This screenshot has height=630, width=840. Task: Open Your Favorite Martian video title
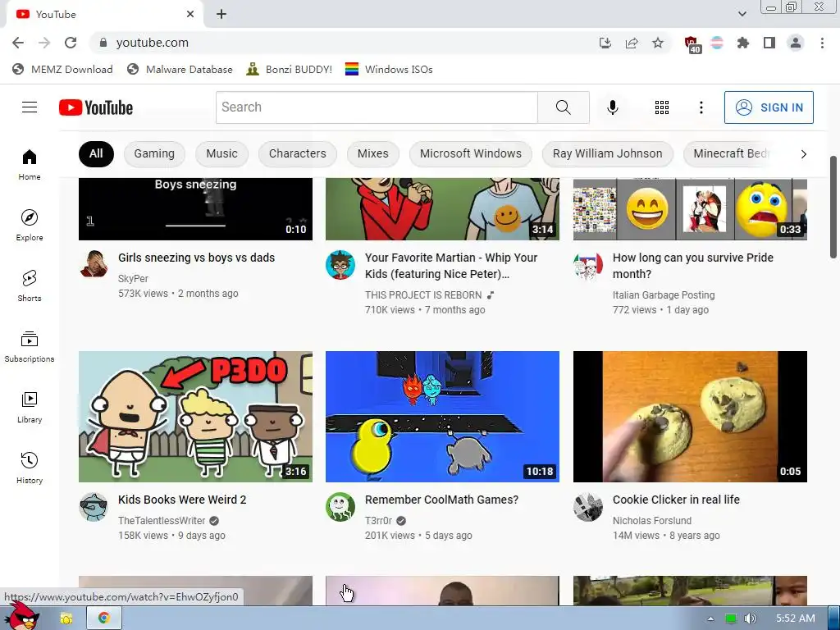tap(451, 266)
